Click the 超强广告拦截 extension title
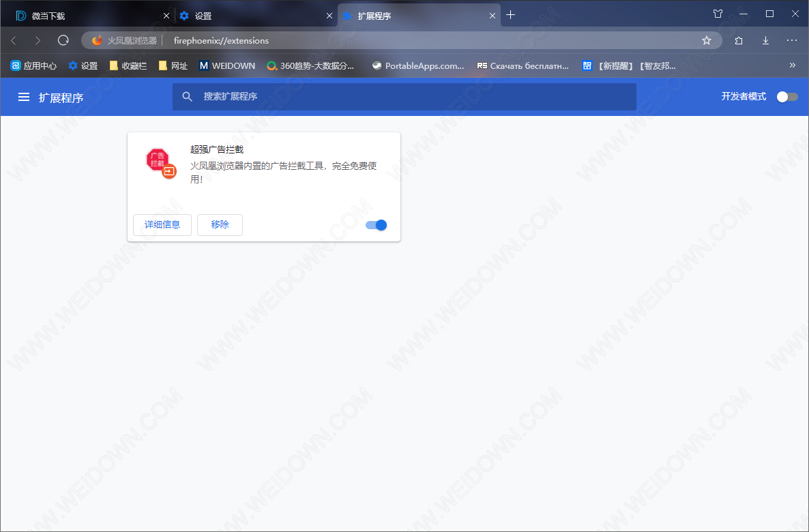Viewport: 809px width, 532px height. point(217,149)
